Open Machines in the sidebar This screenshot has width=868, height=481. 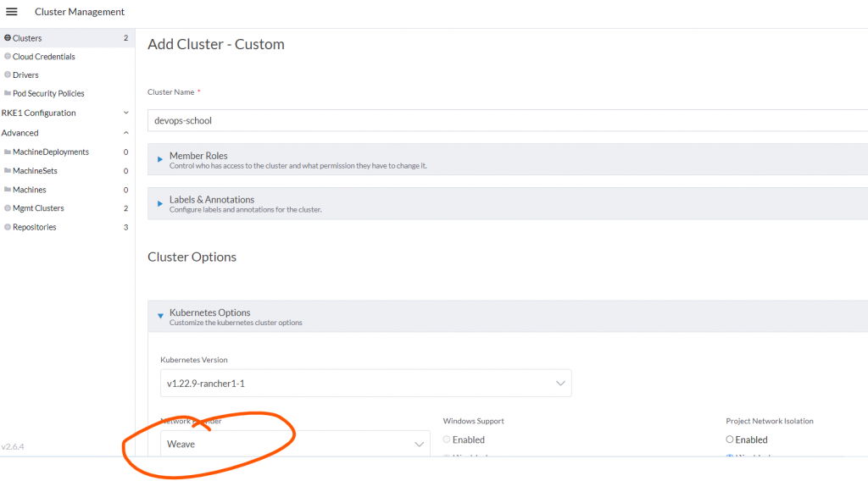point(30,190)
